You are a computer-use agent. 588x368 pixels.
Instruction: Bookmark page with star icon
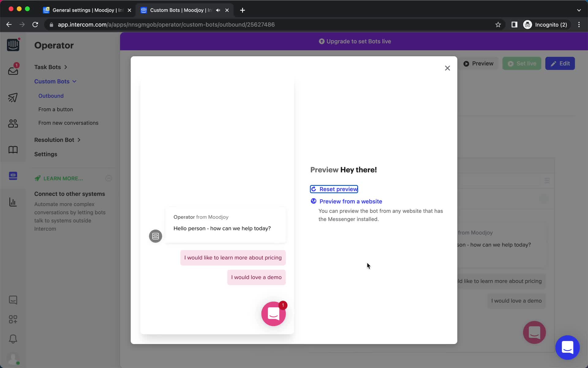[498, 25]
